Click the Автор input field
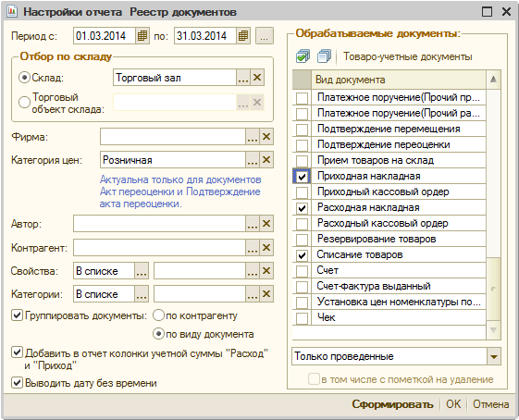Image resolution: width=519 pixels, height=420 pixels. click(x=159, y=224)
